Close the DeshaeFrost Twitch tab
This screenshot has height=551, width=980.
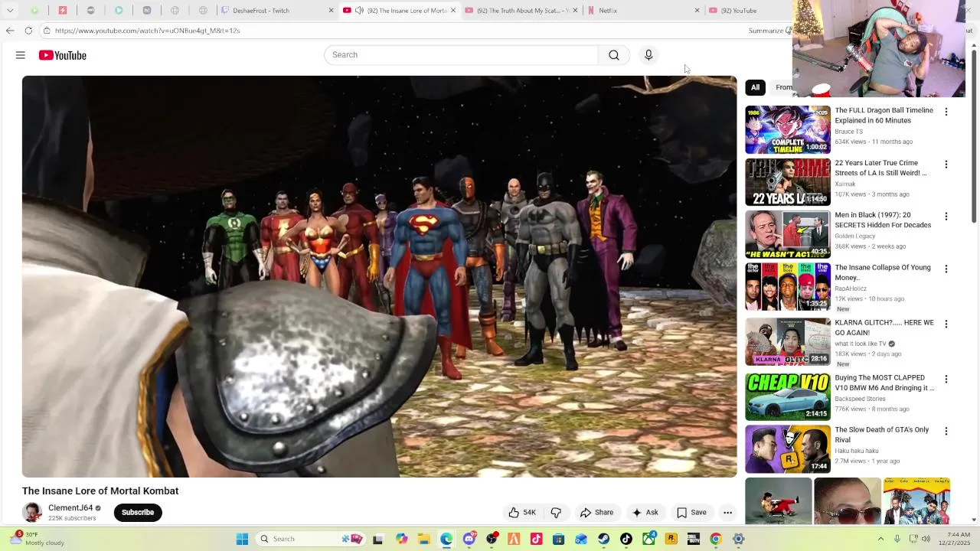pyautogui.click(x=331, y=10)
